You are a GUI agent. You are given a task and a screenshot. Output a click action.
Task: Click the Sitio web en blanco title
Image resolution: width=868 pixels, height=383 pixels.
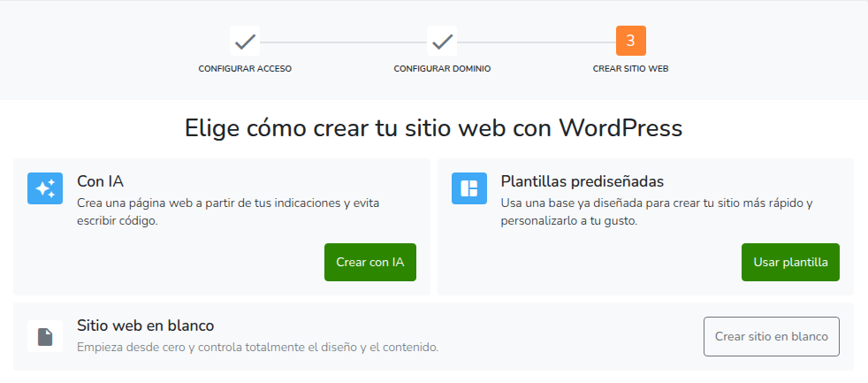pos(146,326)
